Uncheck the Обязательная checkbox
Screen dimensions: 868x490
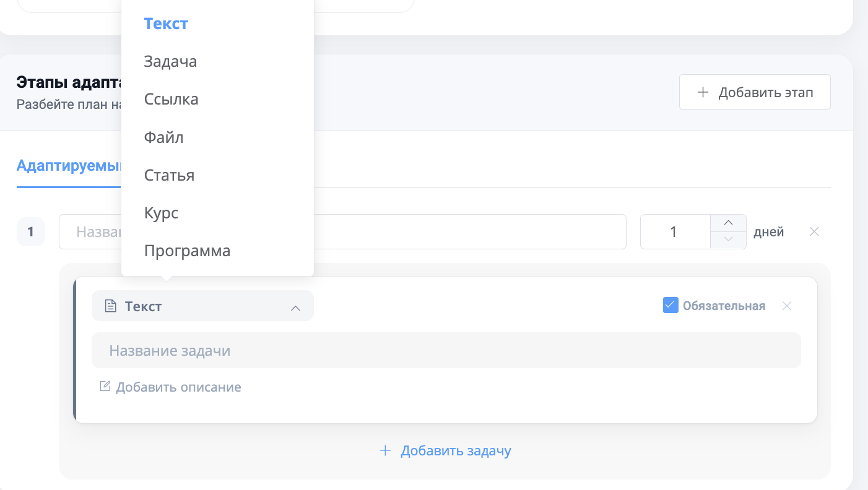670,305
